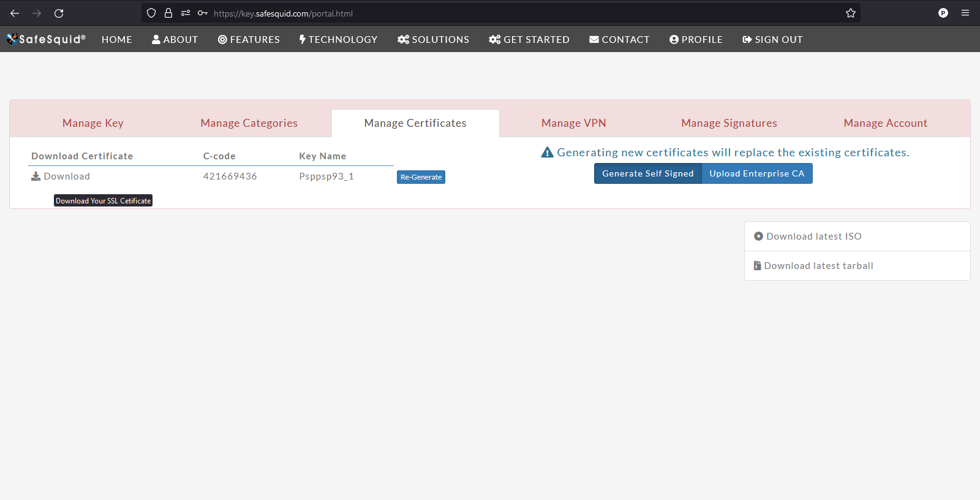
Task: Click the archive file icon for tarball
Action: (758, 265)
